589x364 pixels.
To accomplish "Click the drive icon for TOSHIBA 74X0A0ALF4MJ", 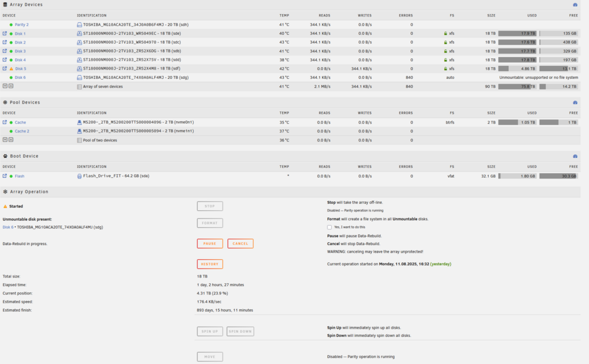I will [x=80, y=78].
